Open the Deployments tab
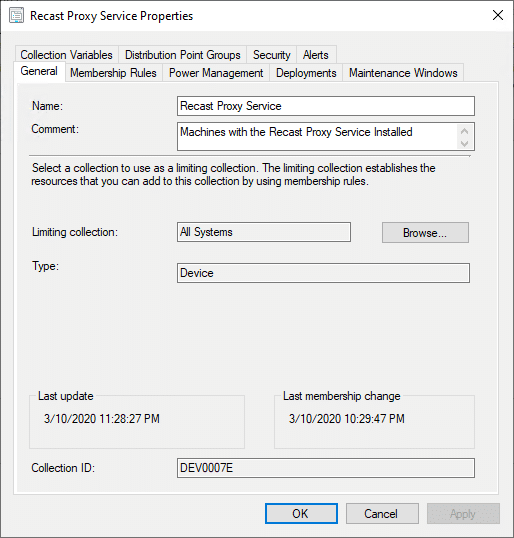The height and width of the screenshot is (538, 514). pyautogui.click(x=306, y=73)
